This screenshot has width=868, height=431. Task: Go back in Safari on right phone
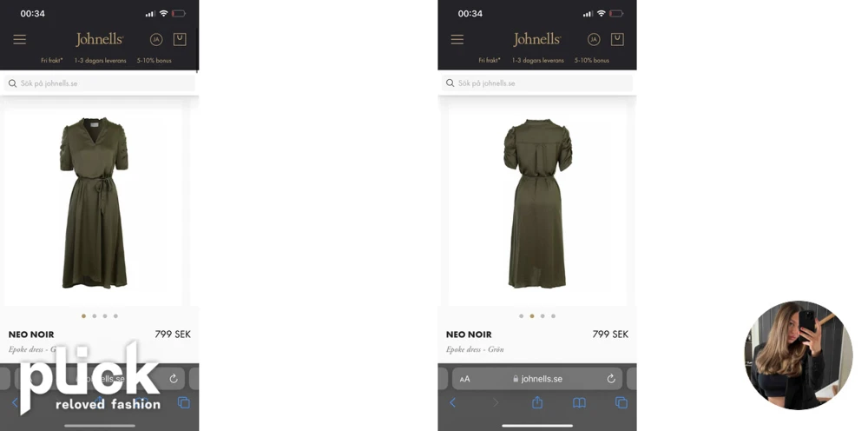coord(452,402)
